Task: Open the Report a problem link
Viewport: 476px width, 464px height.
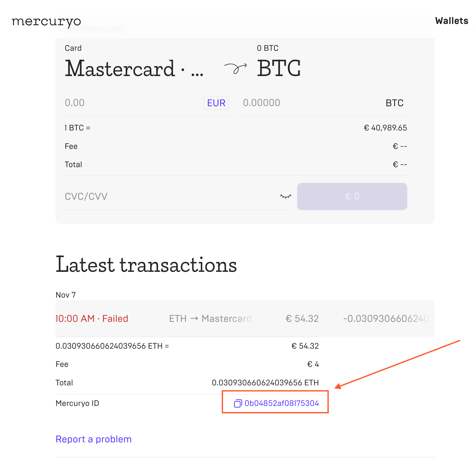Action: (93, 439)
